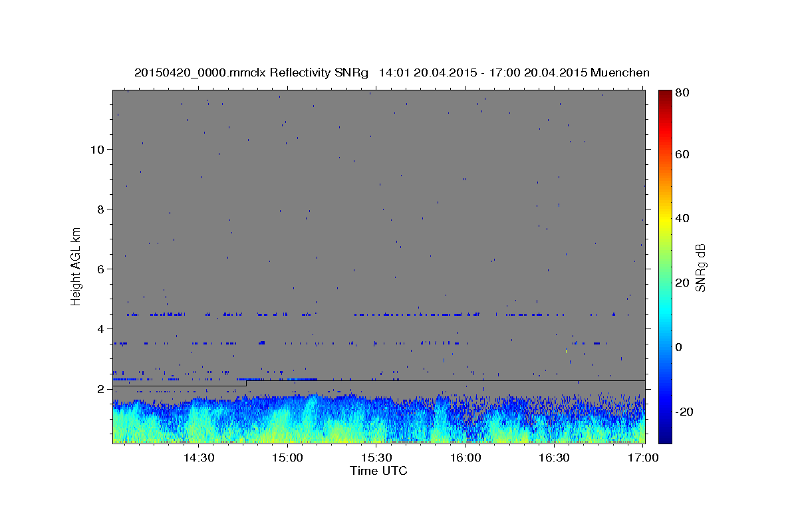Click the colorbar value 80
Screen dimensions: 798x532
pyautogui.click(x=682, y=92)
